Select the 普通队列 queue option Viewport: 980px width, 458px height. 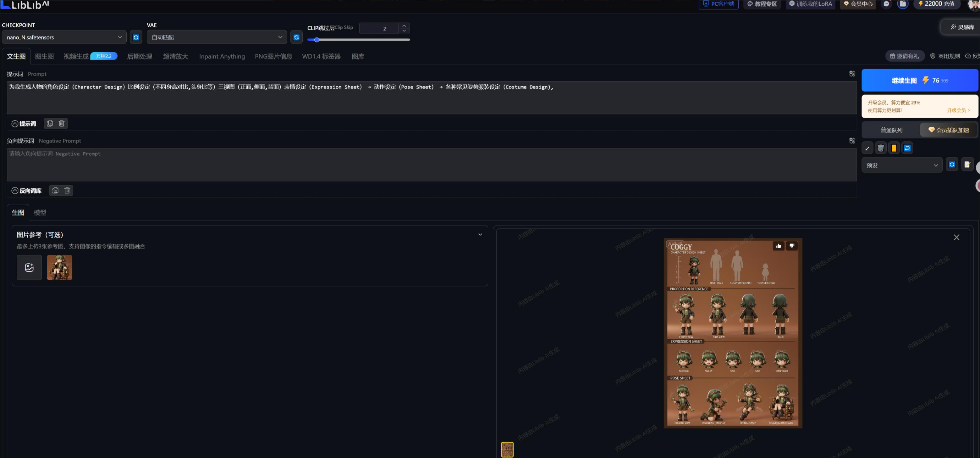pyautogui.click(x=891, y=130)
